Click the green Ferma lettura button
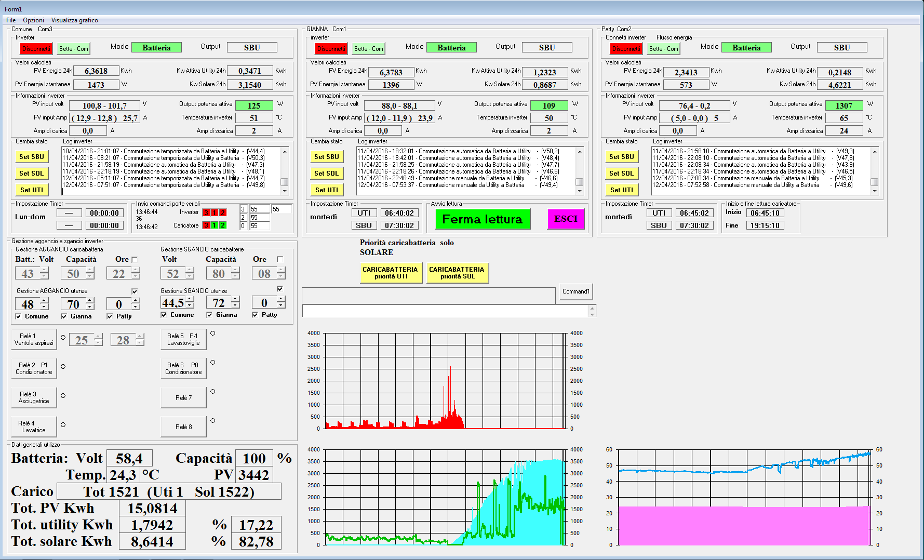 (483, 219)
